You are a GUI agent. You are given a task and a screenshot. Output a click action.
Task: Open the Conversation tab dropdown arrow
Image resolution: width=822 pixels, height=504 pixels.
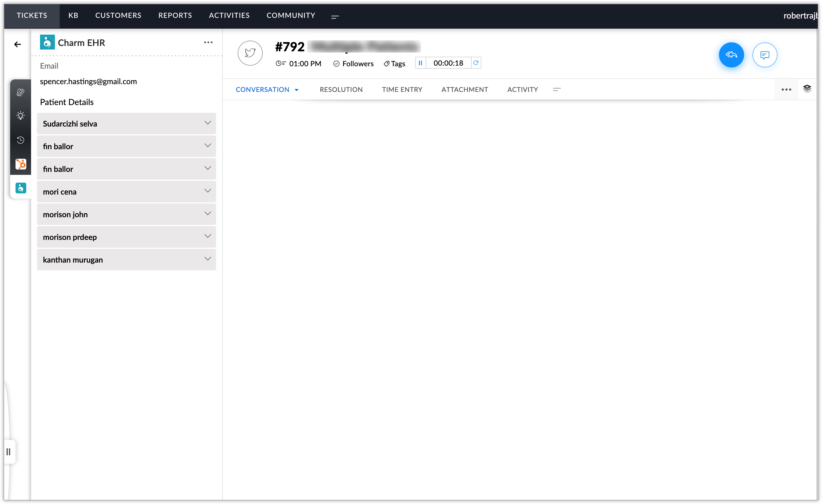[296, 90]
